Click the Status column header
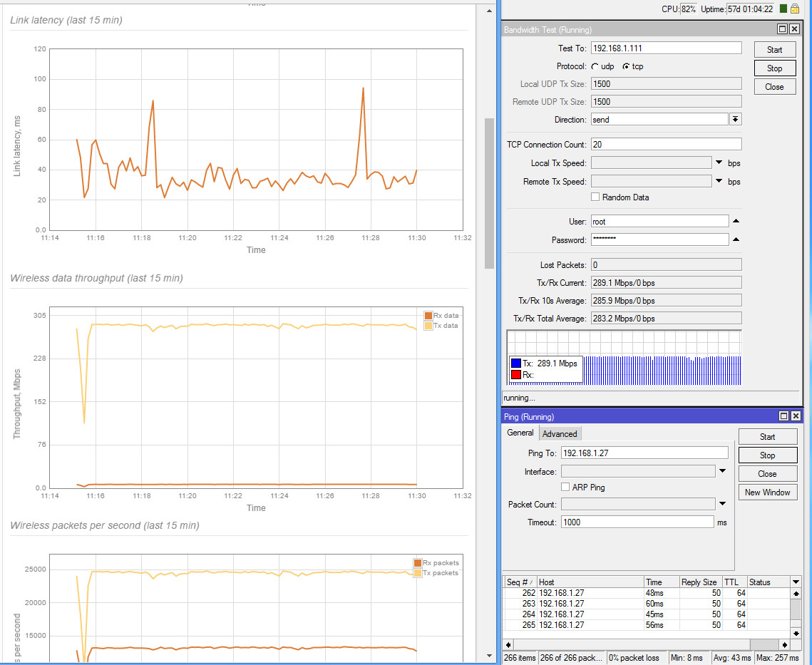 [769, 582]
